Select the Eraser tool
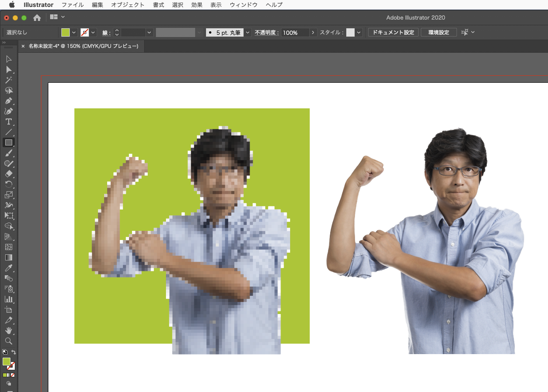 pos(9,174)
